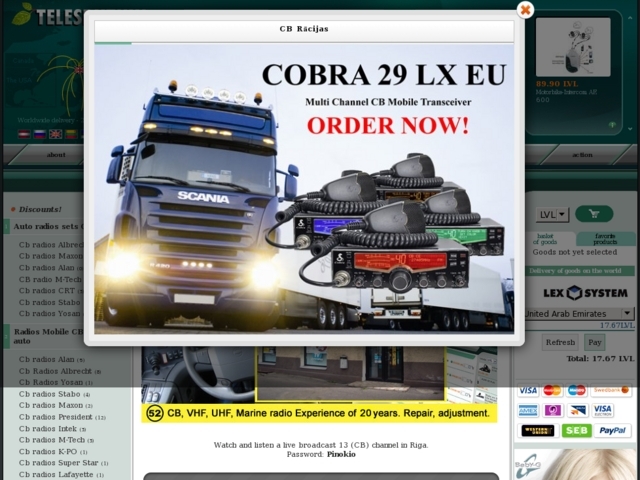Image resolution: width=640 pixels, height=480 pixels.
Task: Open the basket of goods tab
Action: pyautogui.click(x=545, y=239)
